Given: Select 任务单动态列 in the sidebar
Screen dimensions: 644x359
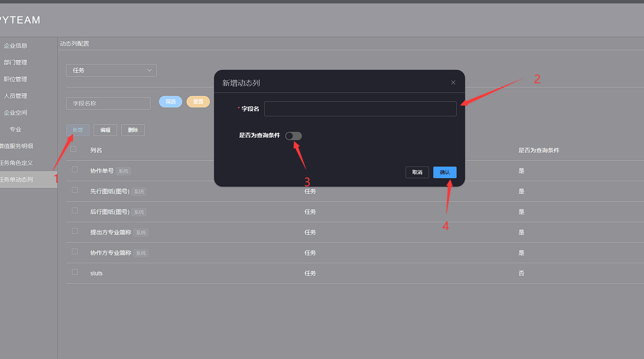Looking at the screenshot, I should (x=28, y=179).
